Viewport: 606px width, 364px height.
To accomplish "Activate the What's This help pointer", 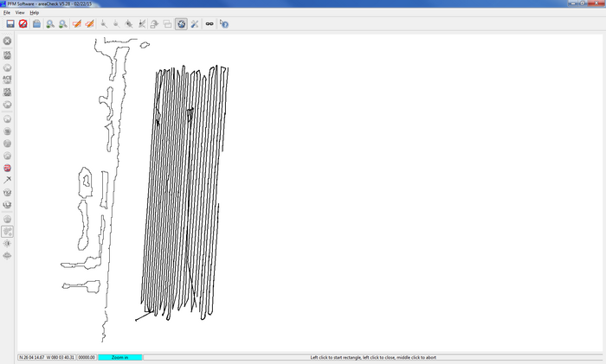I will tap(224, 24).
